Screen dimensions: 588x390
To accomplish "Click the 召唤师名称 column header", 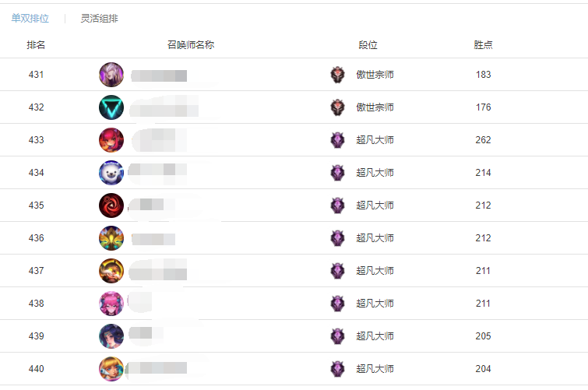I will point(191,45).
